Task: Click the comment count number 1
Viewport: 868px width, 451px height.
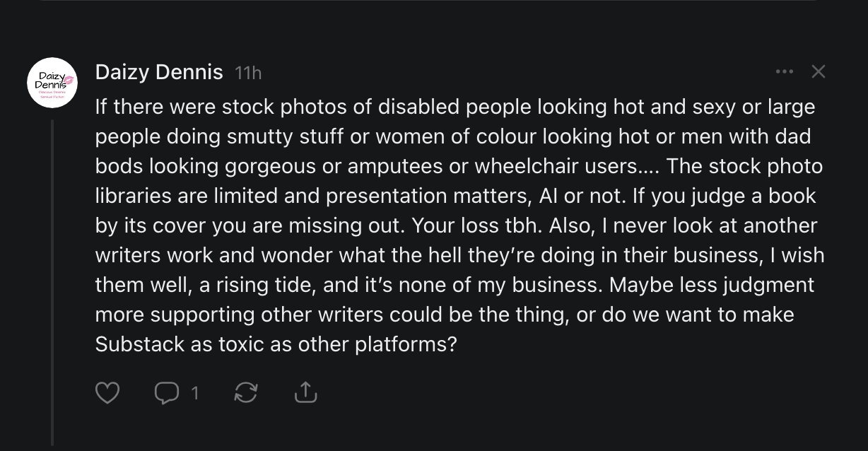Action: [195, 392]
